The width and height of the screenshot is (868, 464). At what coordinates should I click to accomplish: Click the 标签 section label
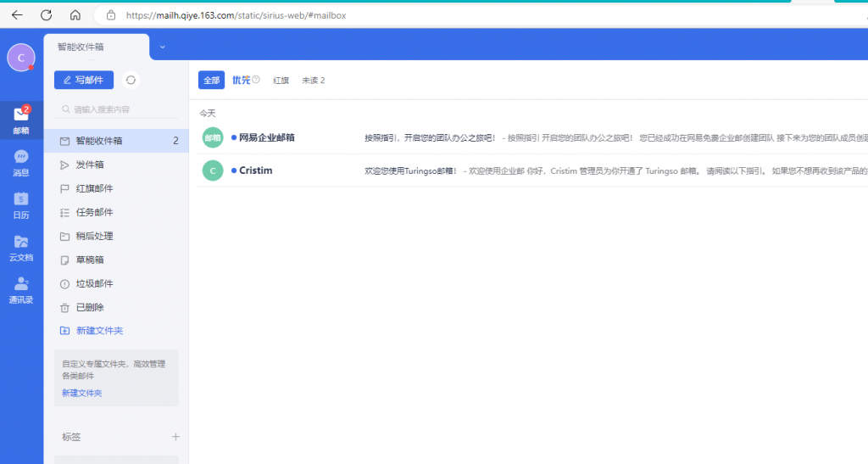point(71,437)
